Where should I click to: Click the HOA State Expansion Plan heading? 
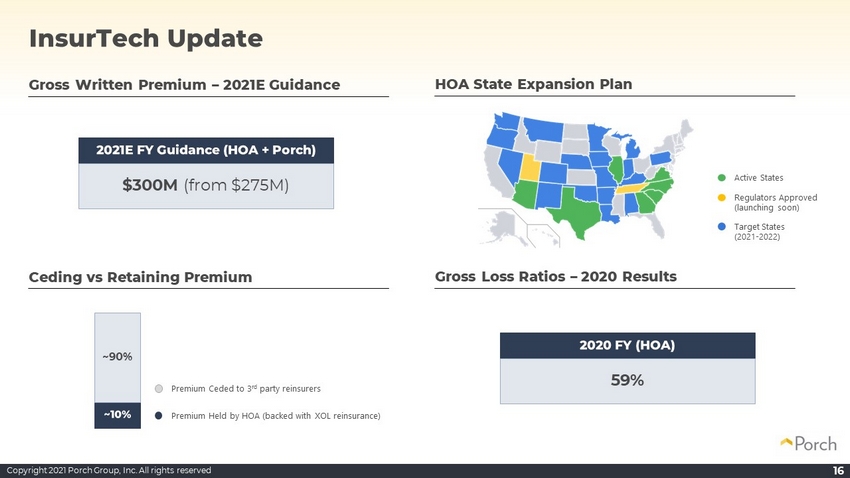pos(533,85)
